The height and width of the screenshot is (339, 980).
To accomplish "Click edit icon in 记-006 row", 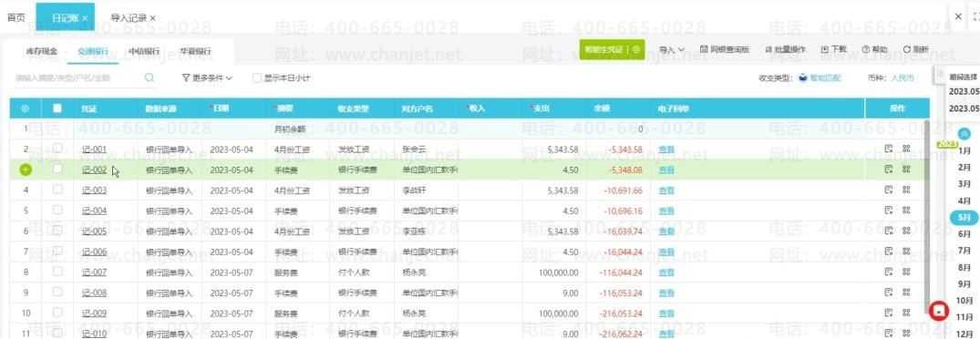I will click(x=889, y=252).
